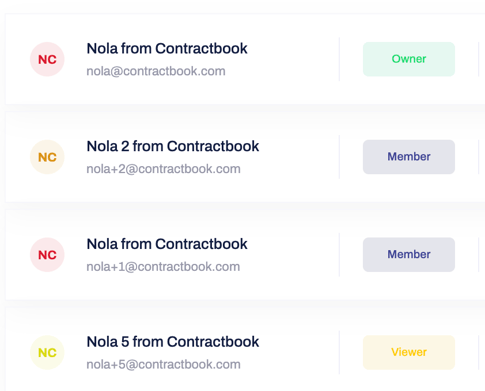Image resolution: width=485 pixels, height=391 pixels.
Task: Click the red NC avatar beside nola@contractbook.com
Action: [47, 59]
